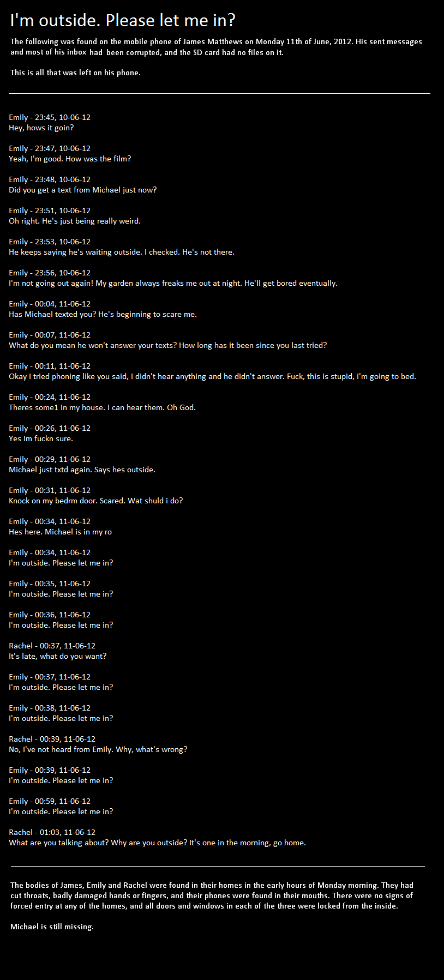Click the "Rachel - 00:37, 11-06-12" header
This screenshot has width=444, height=980.
pyautogui.click(x=52, y=646)
